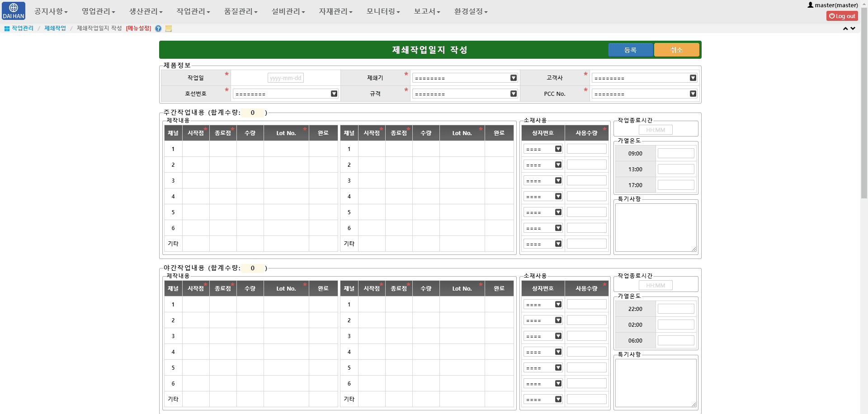Open the 규격 dropdown
This screenshot has width=868, height=414.
pos(513,94)
